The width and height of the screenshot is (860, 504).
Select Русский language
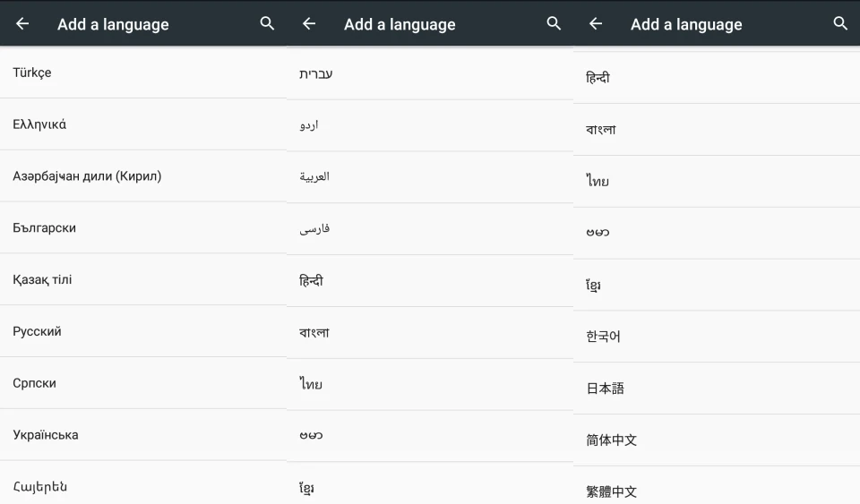click(143, 331)
